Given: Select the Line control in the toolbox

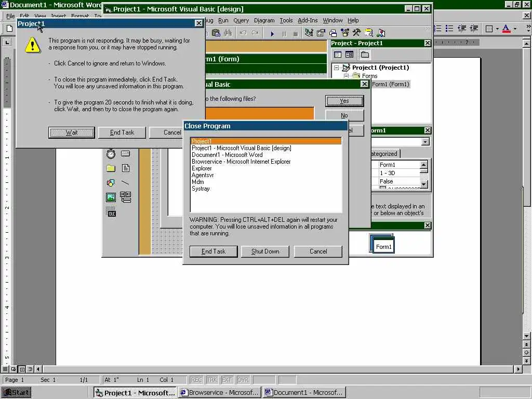Looking at the screenshot, I should [x=126, y=183].
